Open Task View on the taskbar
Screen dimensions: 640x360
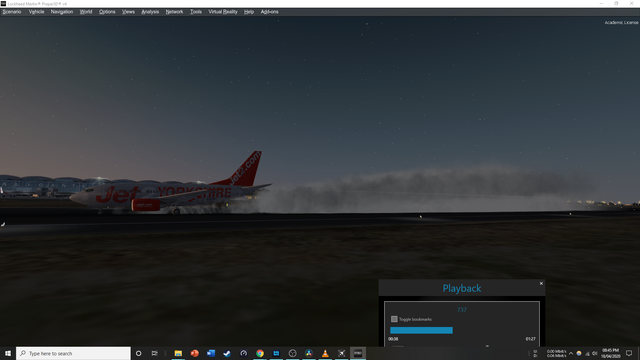click(x=154, y=353)
